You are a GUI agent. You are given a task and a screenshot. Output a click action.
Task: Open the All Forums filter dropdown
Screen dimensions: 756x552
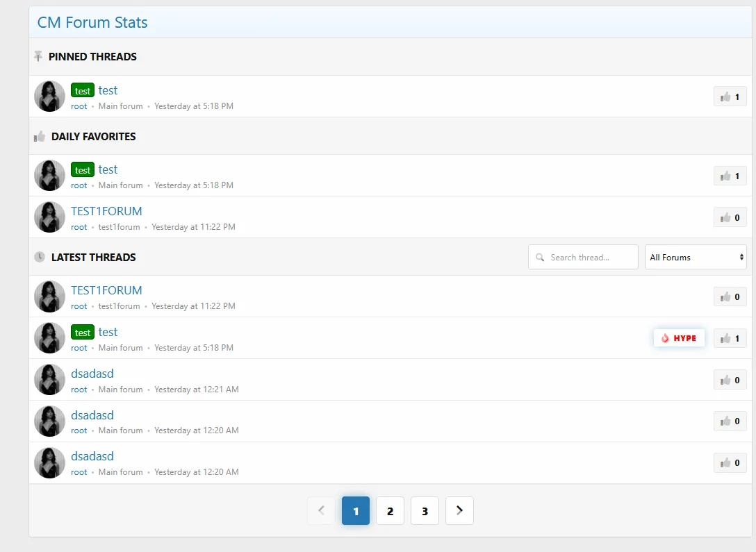[696, 257]
